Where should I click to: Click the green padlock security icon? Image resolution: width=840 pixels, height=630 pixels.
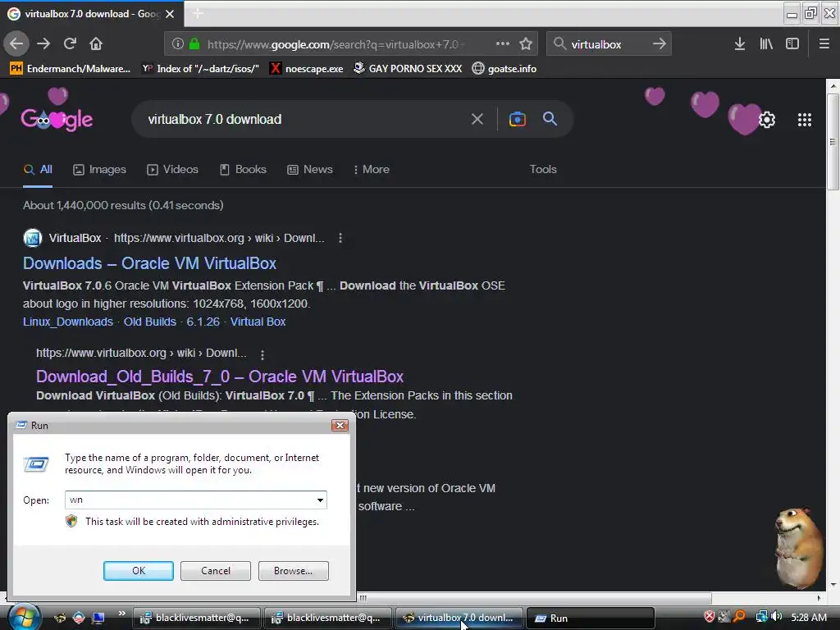(194, 44)
